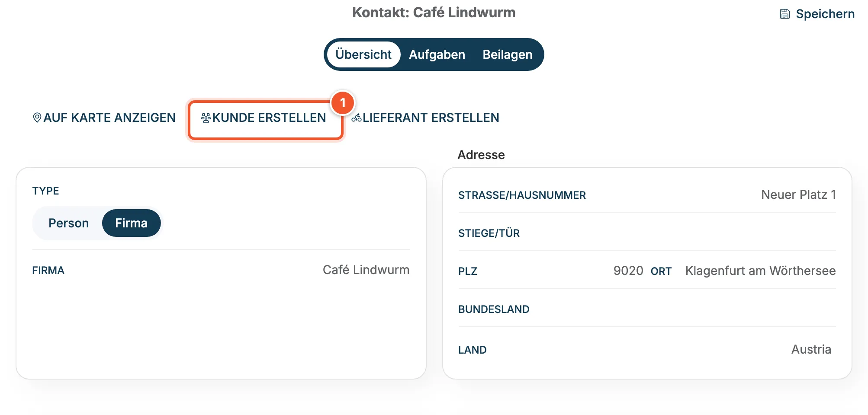Click the orange step badge number 1
This screenshot has height=415, width=868.
coord(343,103)
